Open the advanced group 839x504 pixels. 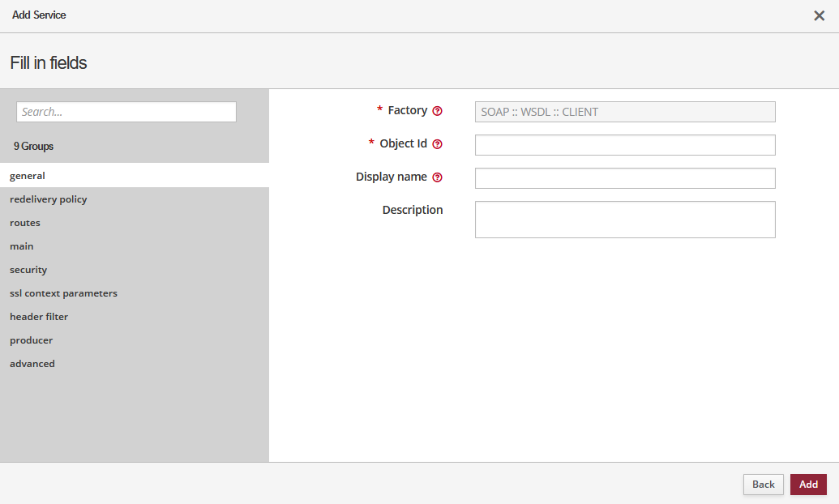(x=32, y=363)
